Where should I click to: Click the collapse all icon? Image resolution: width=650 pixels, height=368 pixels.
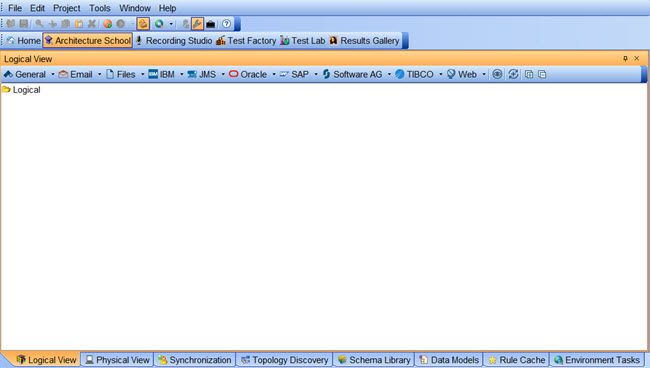pyautogui.click(x=542, y=74)
